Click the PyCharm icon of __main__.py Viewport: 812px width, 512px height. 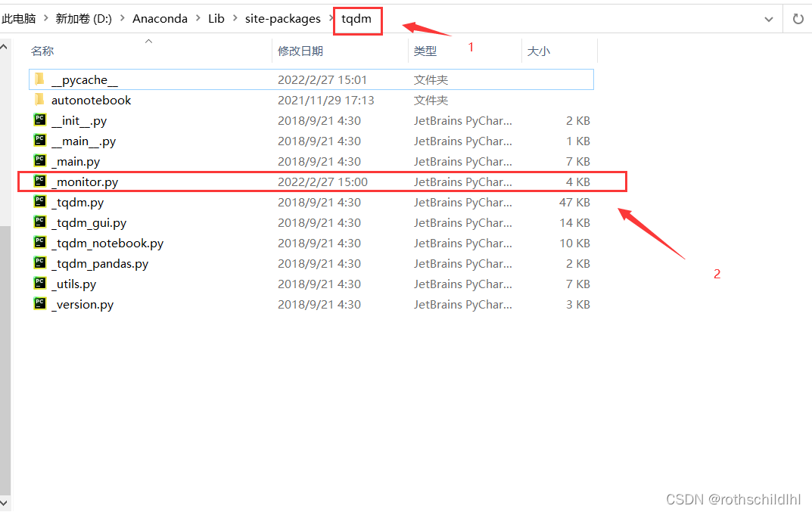40,141
